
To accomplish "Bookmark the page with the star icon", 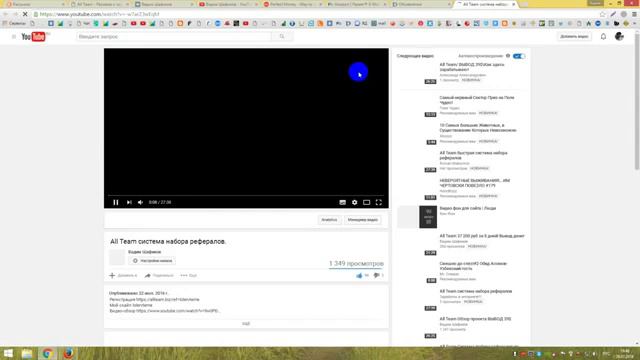I will click(602, 14).
